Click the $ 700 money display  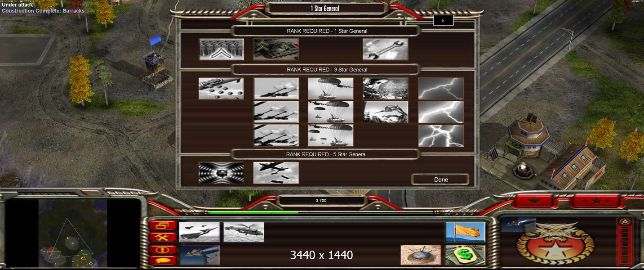(x=321, y=201)
